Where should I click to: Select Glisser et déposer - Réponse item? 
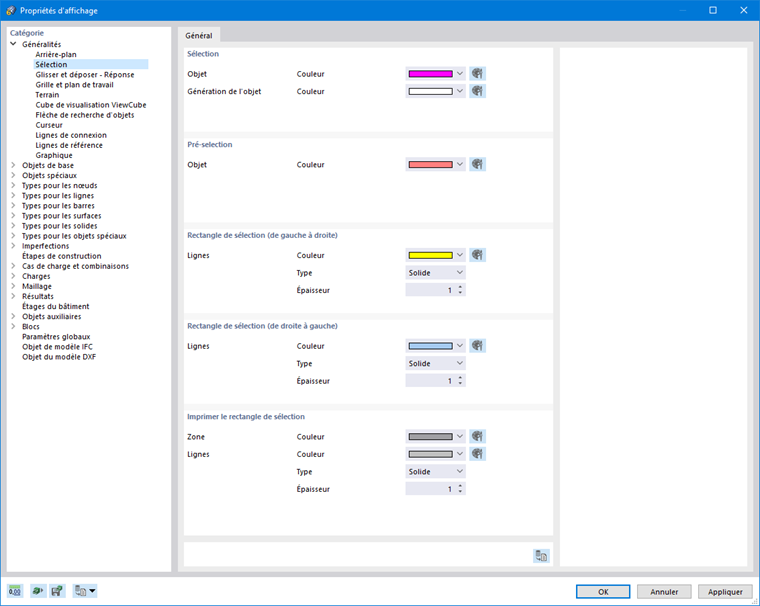[x=85, y=75]
